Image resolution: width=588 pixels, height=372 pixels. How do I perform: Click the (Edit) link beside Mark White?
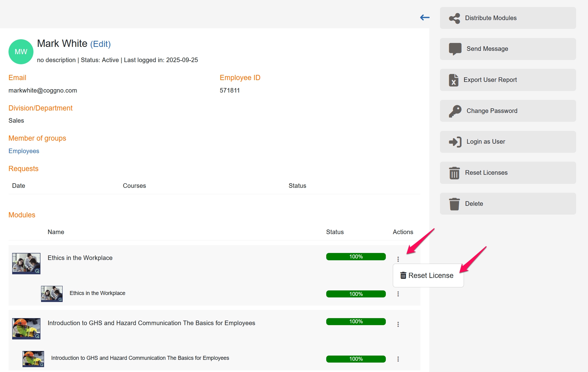(100, 44)
